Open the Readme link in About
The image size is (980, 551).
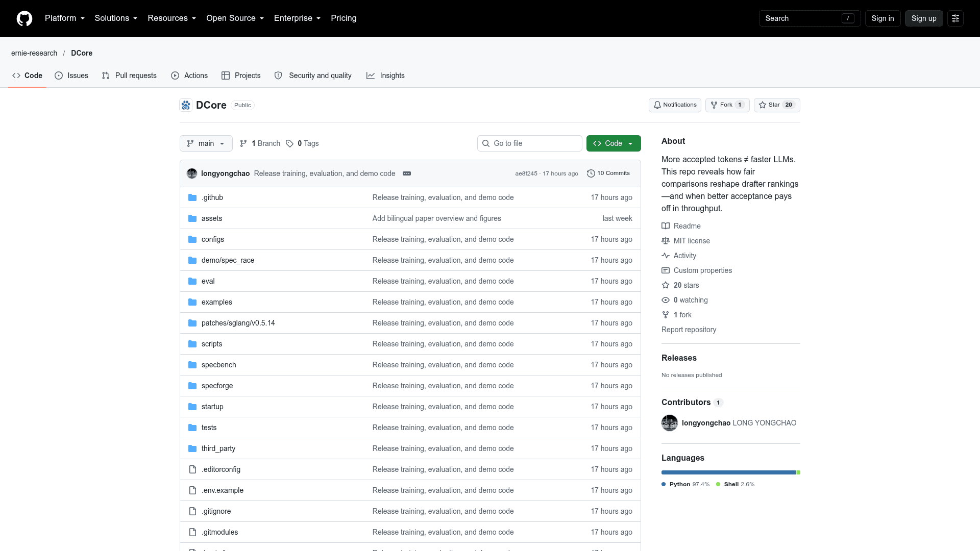click(x=681, y=226)
